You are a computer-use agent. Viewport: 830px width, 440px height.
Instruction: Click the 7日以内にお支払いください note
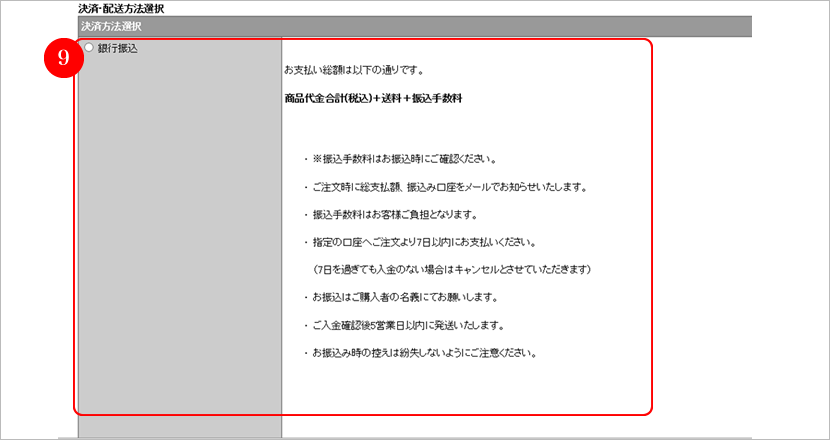click(425, 243)
